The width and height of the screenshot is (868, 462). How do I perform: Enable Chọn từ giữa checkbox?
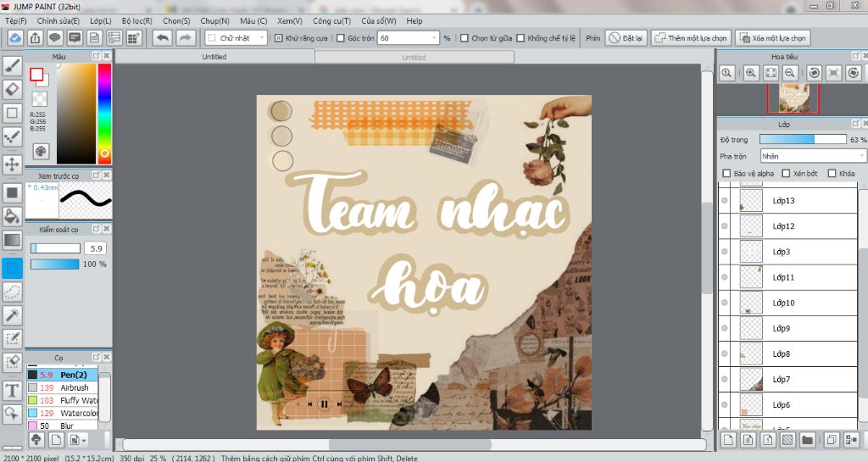[x=465, y=38]
